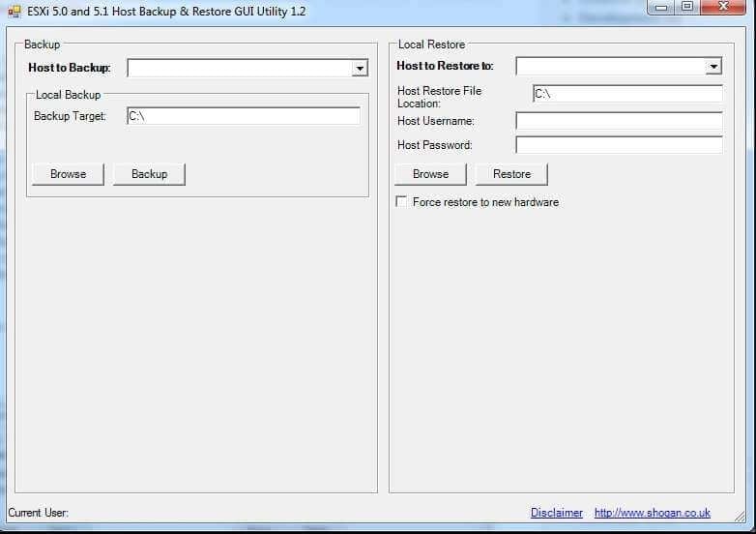
Task: Open the Host to Backup dropdown
Action: pyautogui.click(x=360, y=68)
